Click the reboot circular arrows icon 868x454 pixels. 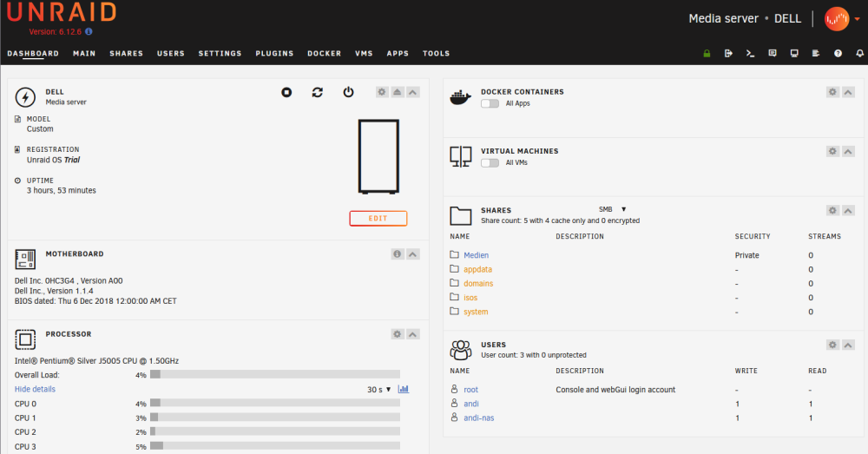pyautogui.click(x=317, y=92)
